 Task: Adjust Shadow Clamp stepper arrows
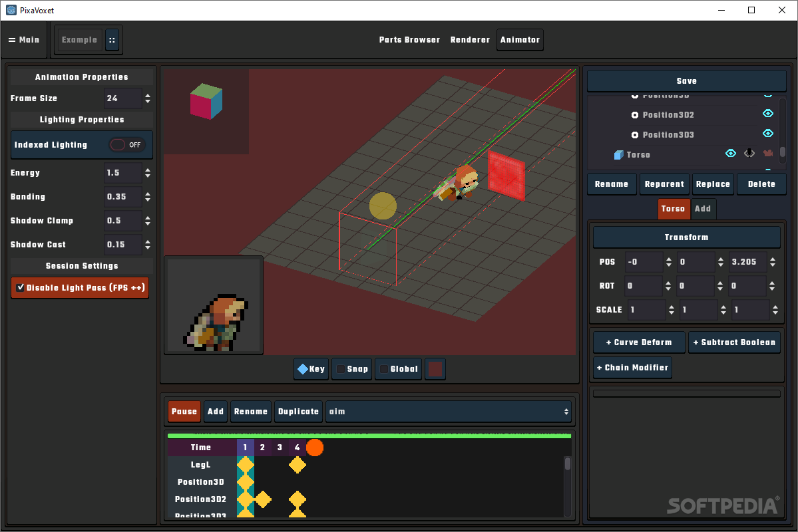(x=148, y=221)
